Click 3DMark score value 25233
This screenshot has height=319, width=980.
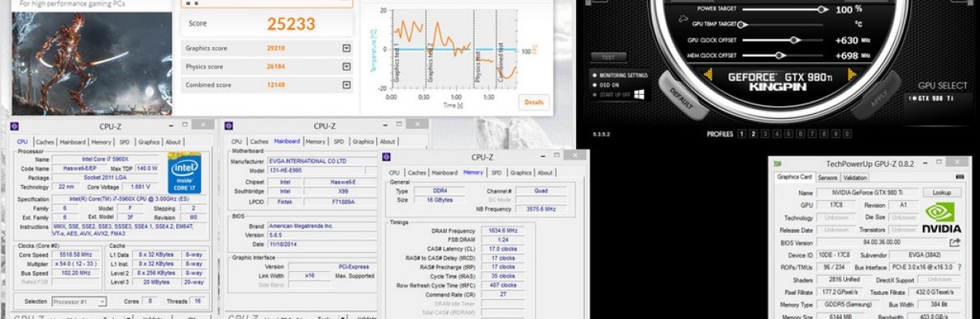click(292, 24)
